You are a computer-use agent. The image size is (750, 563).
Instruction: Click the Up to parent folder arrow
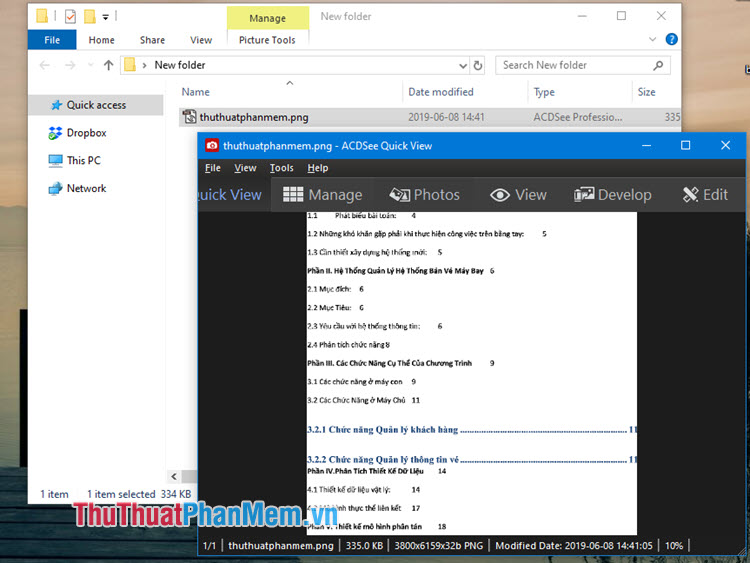[108, 65]
